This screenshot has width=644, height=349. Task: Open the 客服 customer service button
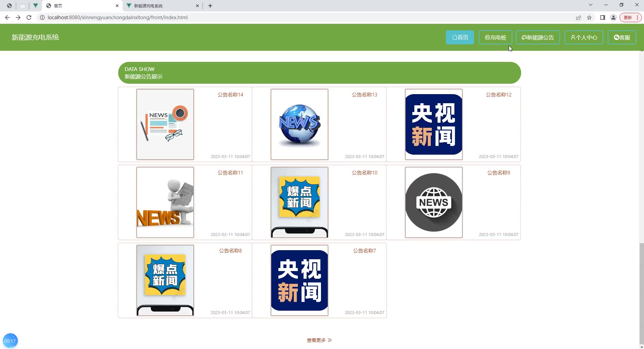click(622, 37)
